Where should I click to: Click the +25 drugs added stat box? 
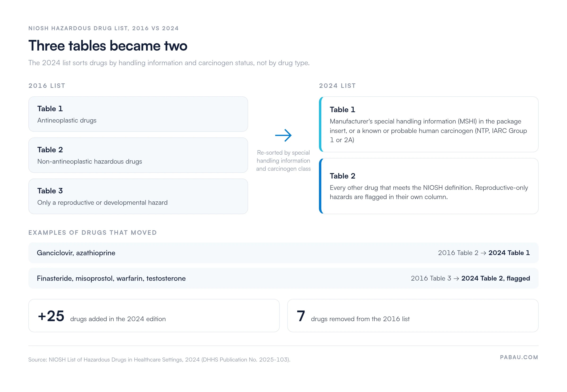154,316
